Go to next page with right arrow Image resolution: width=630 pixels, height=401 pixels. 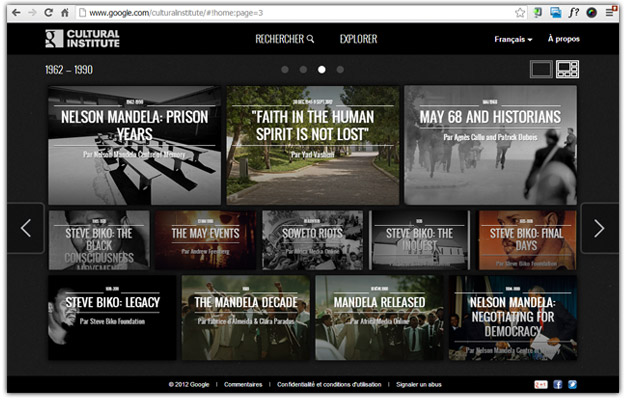[x=599, y=229]
